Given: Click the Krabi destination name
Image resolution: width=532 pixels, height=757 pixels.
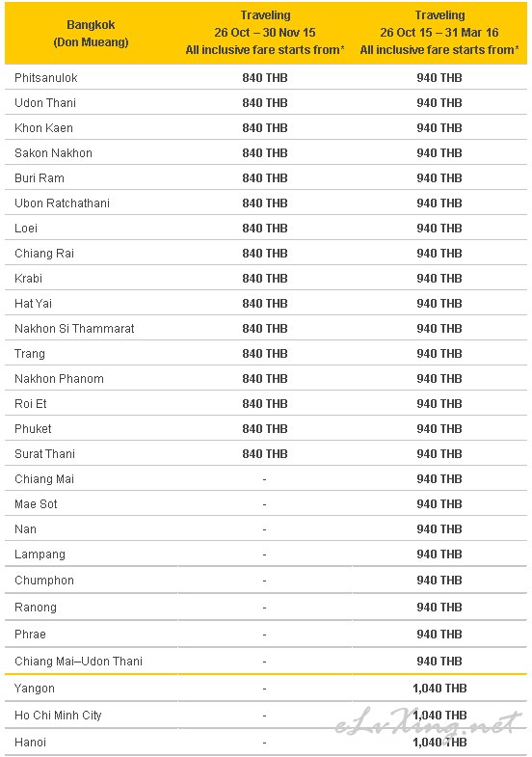Looking at the screenshot, I should tap(29, 279).
